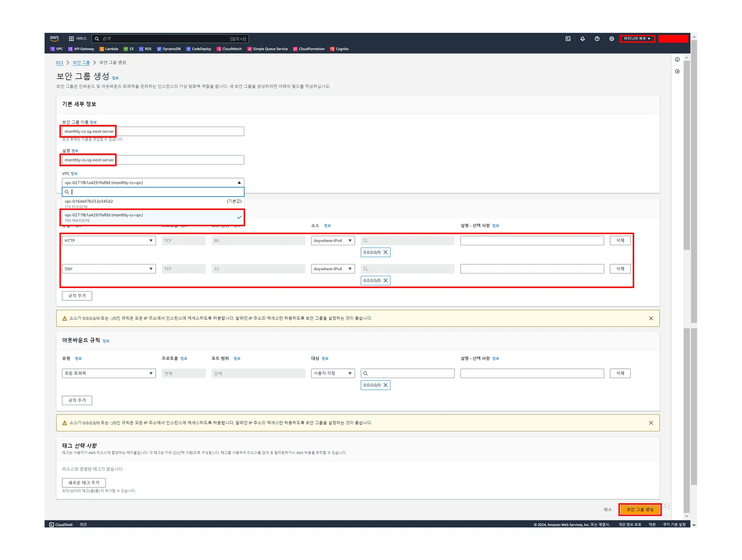Open the CloudShell icon in top bar
Image resolution: width=742 pixels, height=560 pixels.
[568, 39]
